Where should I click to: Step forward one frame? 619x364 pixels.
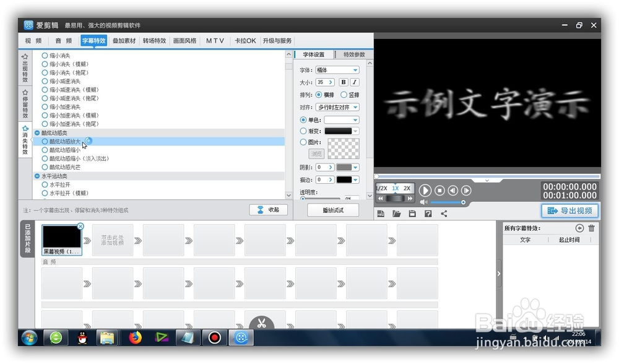click(466, 191)
